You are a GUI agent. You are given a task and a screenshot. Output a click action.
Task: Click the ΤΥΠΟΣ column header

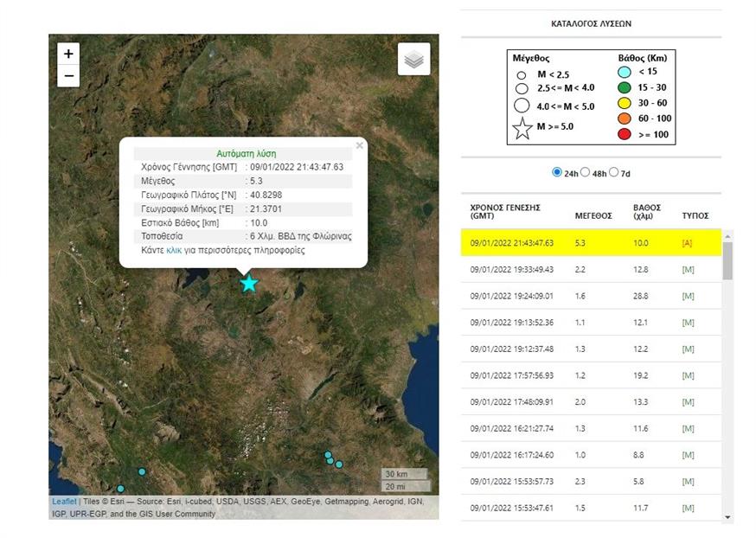695,215
